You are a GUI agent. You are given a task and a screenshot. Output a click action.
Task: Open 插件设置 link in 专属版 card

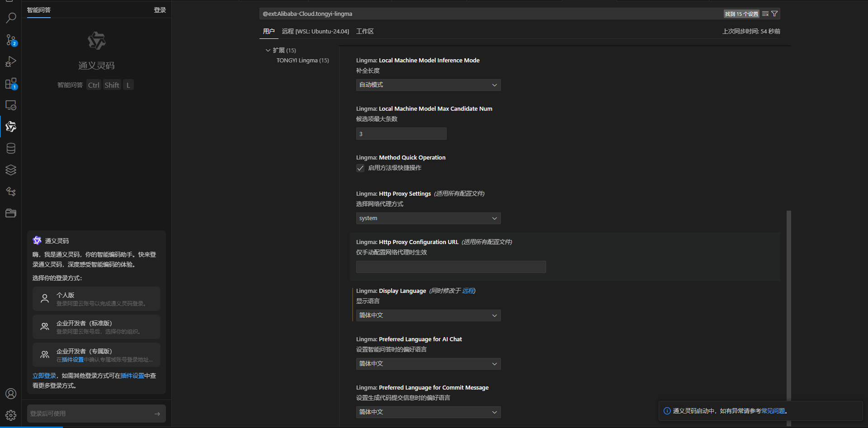pyautogui.click(x=73, y=360)
